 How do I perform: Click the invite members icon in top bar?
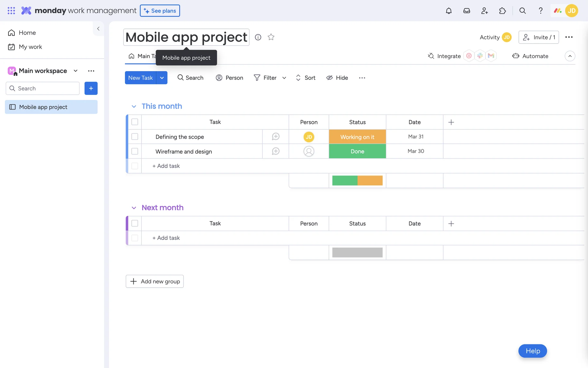pyautogui.click(x=484, y=11)
